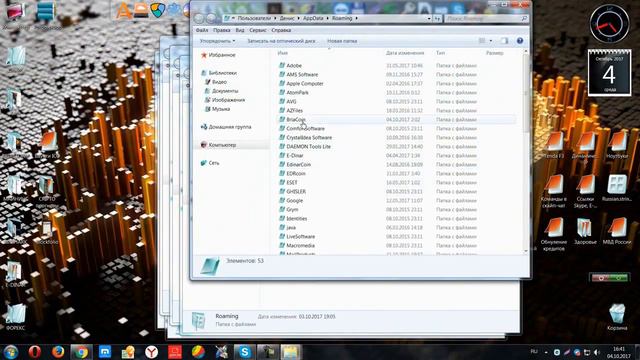The height and width of the screenshot is (360, 640).
Task: Open Skype from the taskbar
Action: point(244,352)
